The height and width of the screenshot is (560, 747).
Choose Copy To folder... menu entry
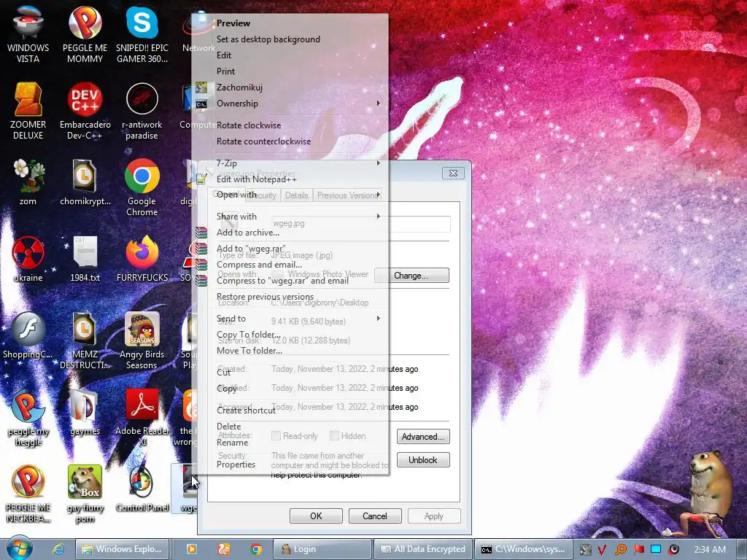(x=290, y=334)
